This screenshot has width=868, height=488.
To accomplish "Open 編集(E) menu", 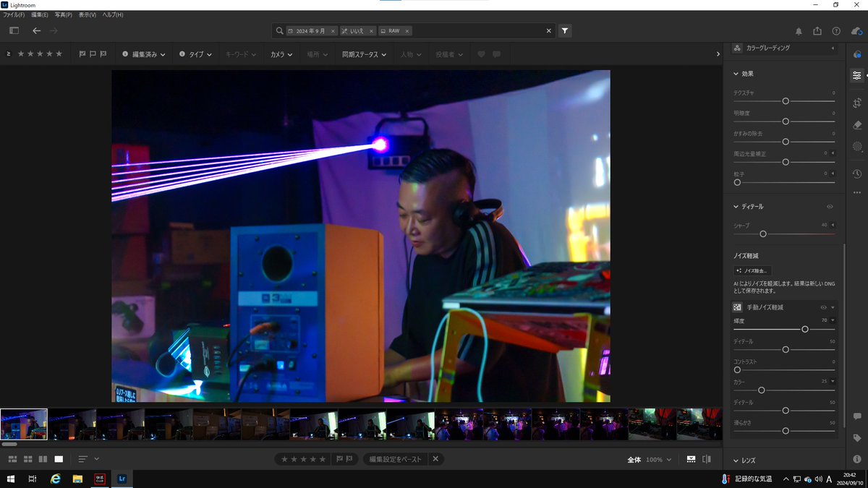I will coord(40,14).
